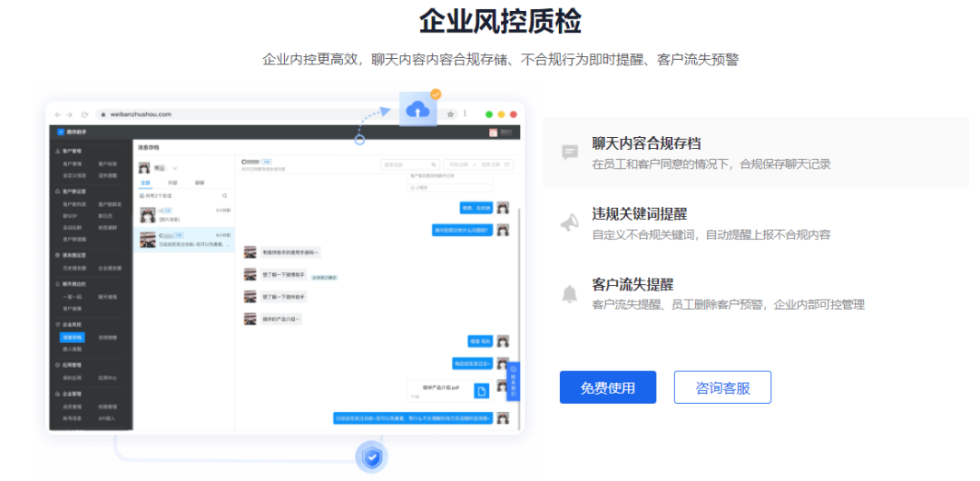Image resolution: width=980 pixels, height=481 pixels.
Task: Click the 咨询客服 button
Action: coord(722,388)
